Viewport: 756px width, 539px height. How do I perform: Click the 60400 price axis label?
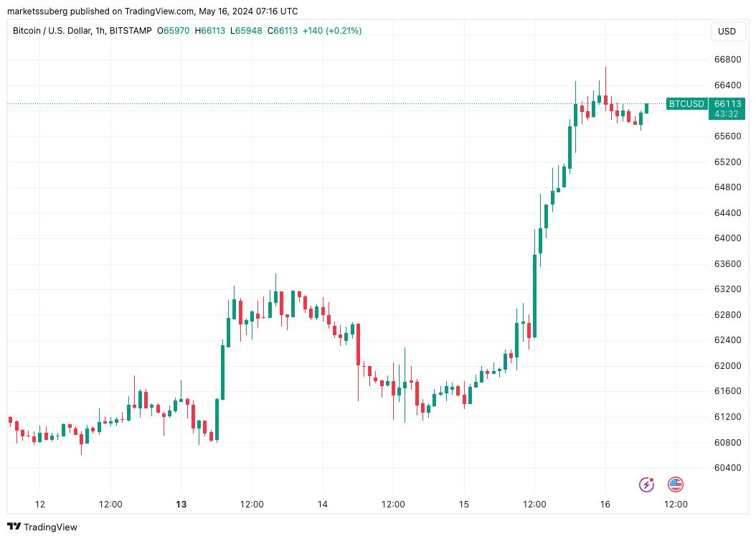727,467
